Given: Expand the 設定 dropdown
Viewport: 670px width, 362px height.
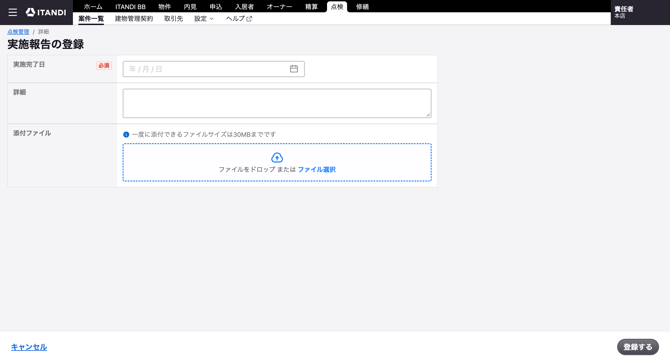Looking at the screenshot, I should pos(204,19).
